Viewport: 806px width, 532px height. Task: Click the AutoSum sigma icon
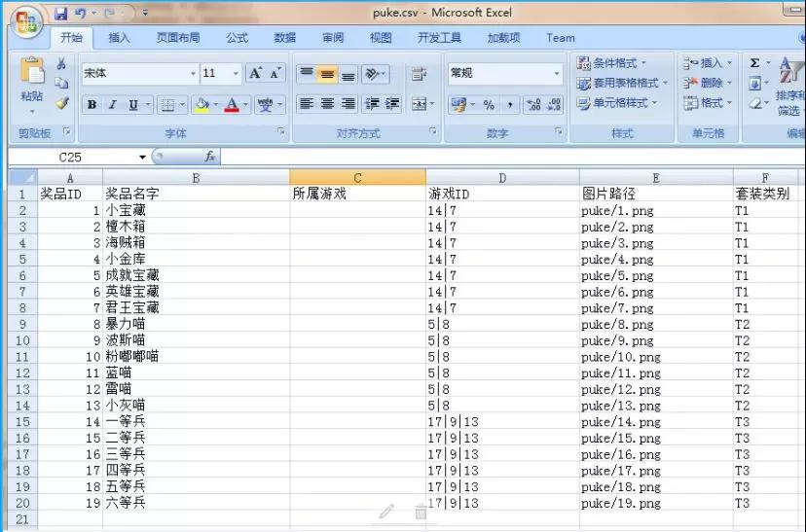pyautogui.click(x=754, y=63)
